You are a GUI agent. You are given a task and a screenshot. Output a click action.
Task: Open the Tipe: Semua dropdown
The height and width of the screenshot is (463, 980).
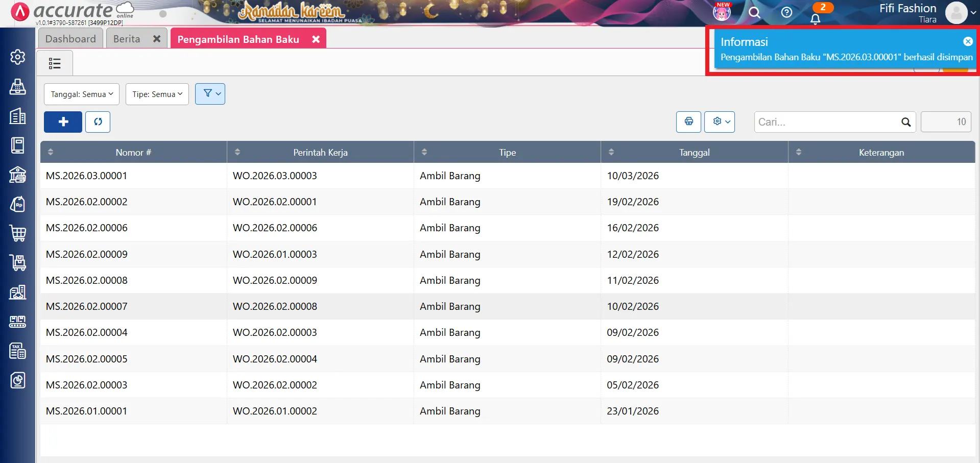click(157, 94)
